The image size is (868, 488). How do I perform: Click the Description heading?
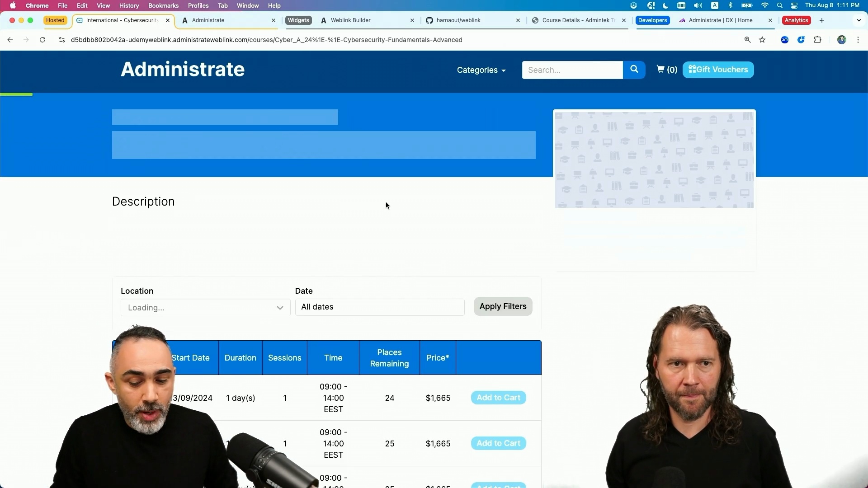(x=143, y=202)
